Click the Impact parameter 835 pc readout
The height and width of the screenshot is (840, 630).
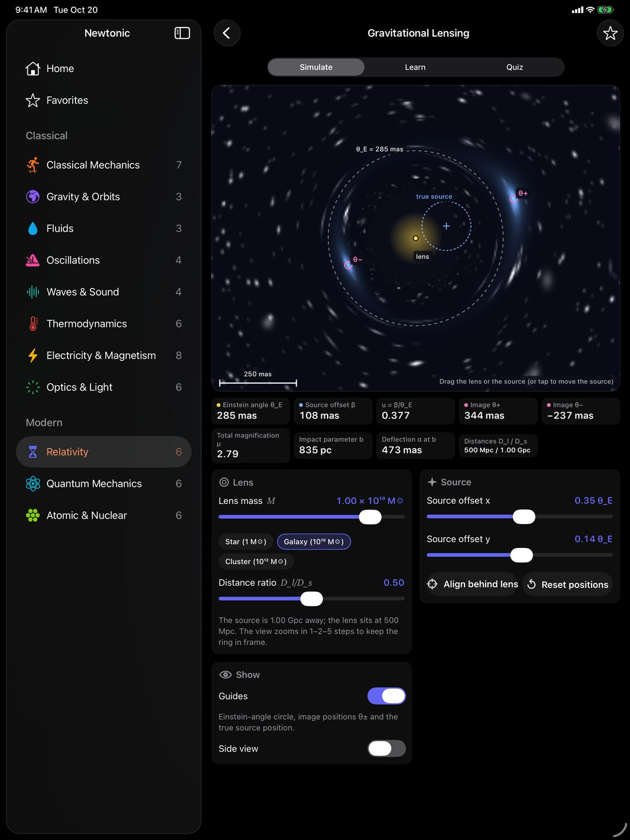[333, 445]
